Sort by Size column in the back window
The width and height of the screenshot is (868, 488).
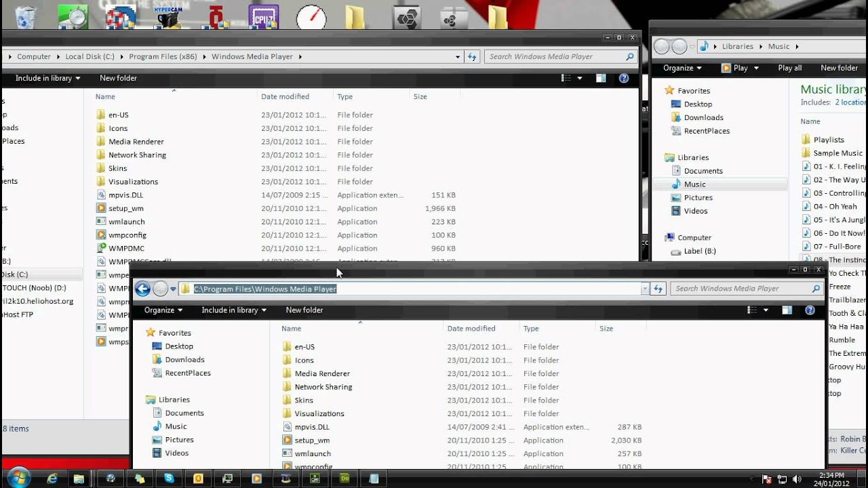pos(420,97)
